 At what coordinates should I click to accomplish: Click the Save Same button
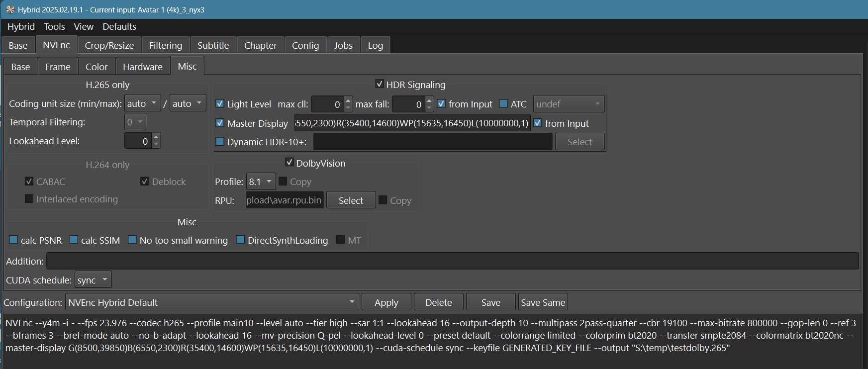tap(543, 302)
